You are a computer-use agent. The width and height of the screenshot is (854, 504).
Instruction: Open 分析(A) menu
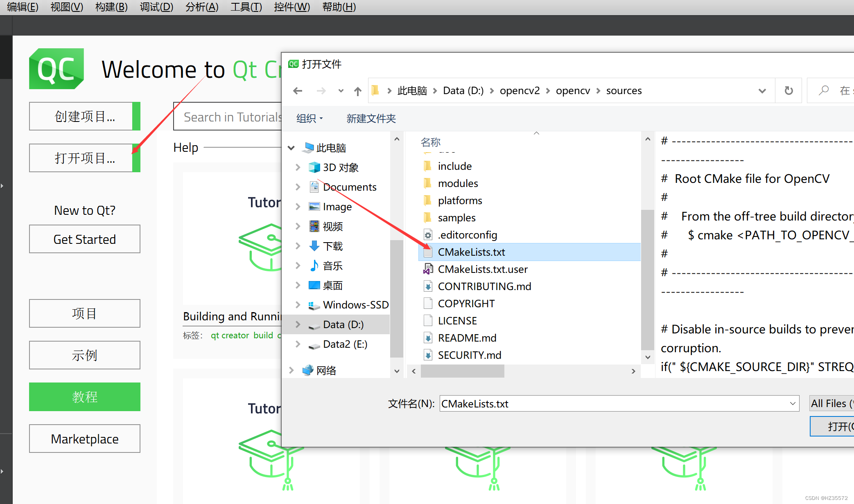[x=202, y=7]
